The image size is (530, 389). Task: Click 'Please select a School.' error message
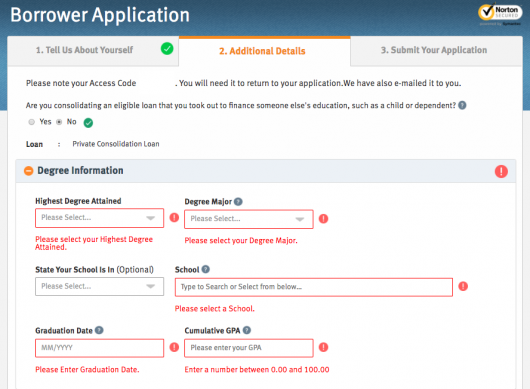[215, 309]
